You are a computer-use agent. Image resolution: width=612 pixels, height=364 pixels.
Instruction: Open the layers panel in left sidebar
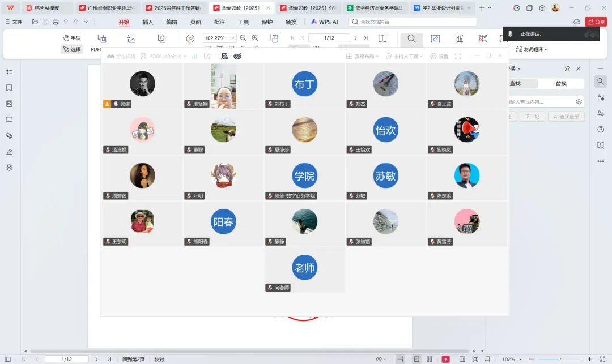(10, 168)
